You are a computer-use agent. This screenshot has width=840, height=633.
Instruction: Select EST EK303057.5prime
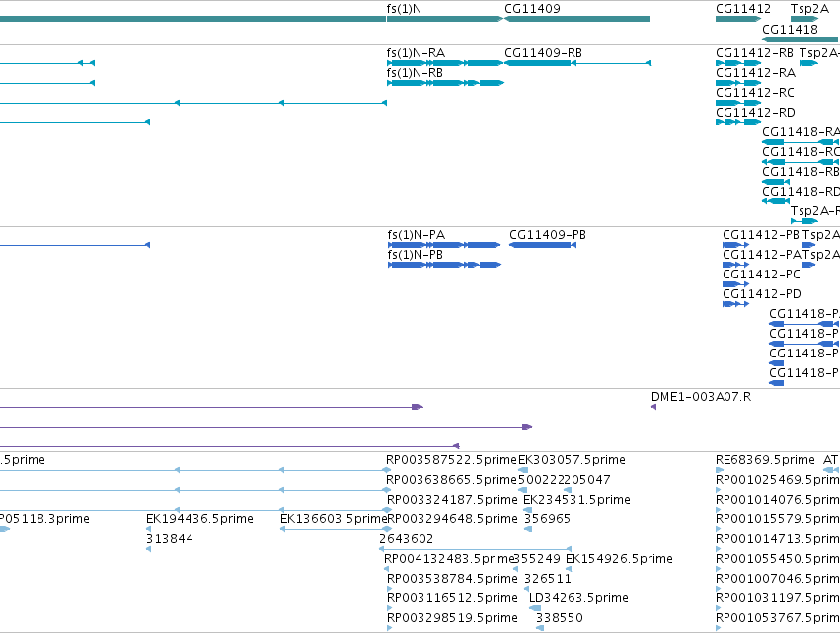click(x=572, y=460)
